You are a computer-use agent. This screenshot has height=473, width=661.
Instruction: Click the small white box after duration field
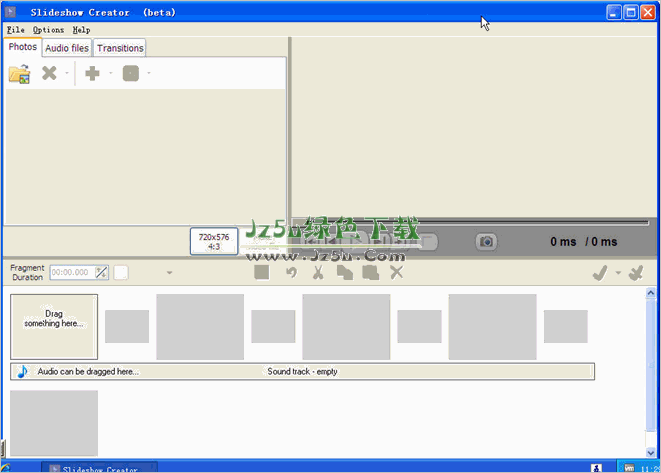point(121,272)
